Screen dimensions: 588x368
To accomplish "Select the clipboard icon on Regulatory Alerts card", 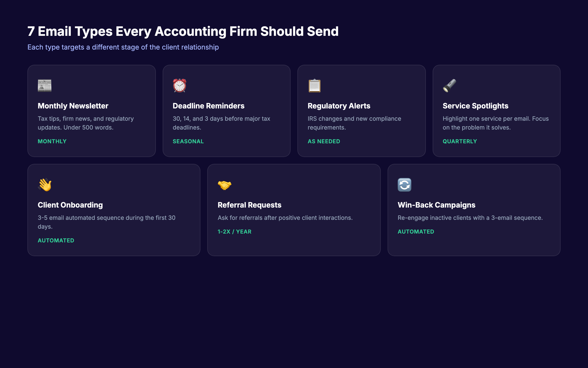I will 314,85.
